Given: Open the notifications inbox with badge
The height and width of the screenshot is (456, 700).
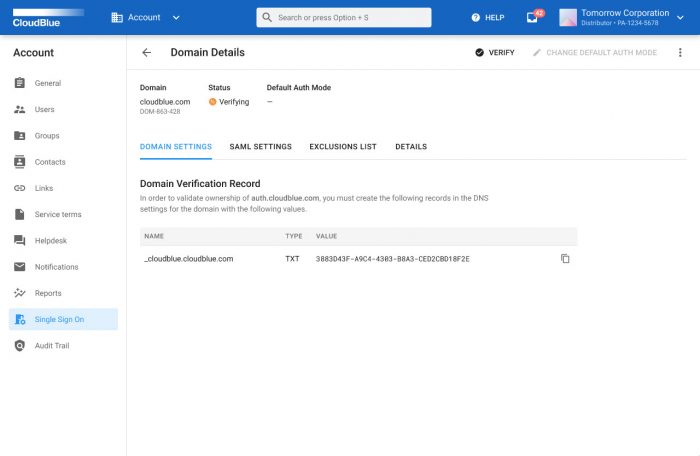Looking at the screenshot, I should click(x=532, y=17).
